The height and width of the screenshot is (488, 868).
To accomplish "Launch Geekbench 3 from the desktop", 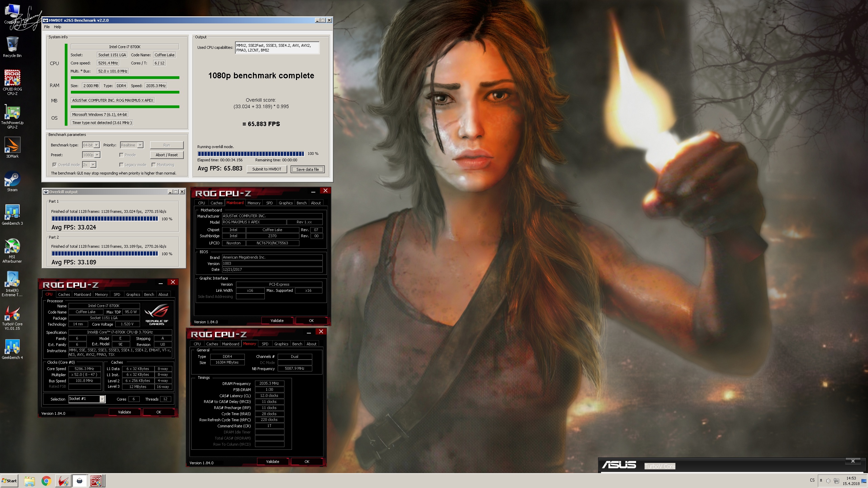I will [x=12, y=215].
